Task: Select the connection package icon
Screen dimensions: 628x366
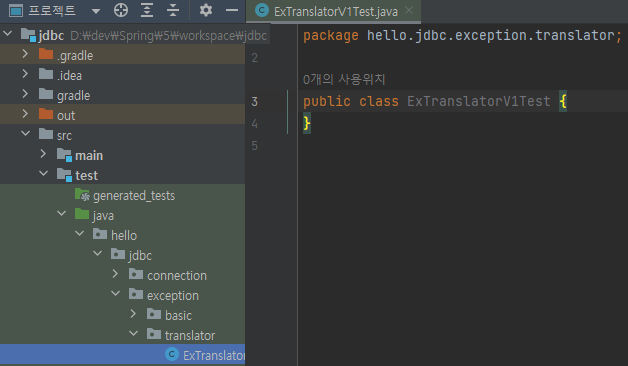Action: pos(136,275)
